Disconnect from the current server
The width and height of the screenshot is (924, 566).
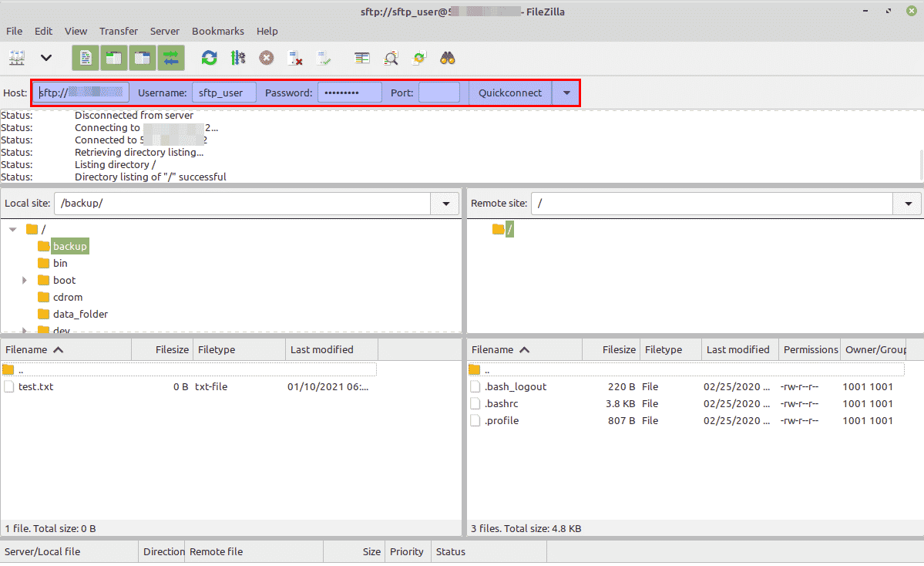coord(295,58)
